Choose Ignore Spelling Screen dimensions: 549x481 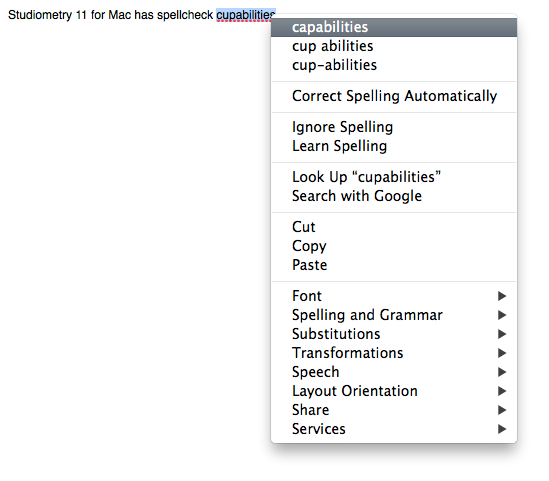tap(394, 127)
